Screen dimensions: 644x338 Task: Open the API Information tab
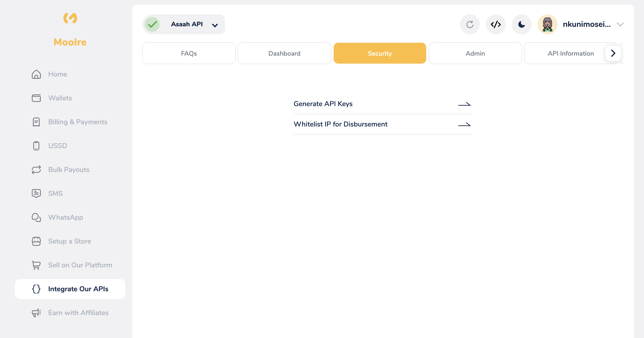pos(571,53)
